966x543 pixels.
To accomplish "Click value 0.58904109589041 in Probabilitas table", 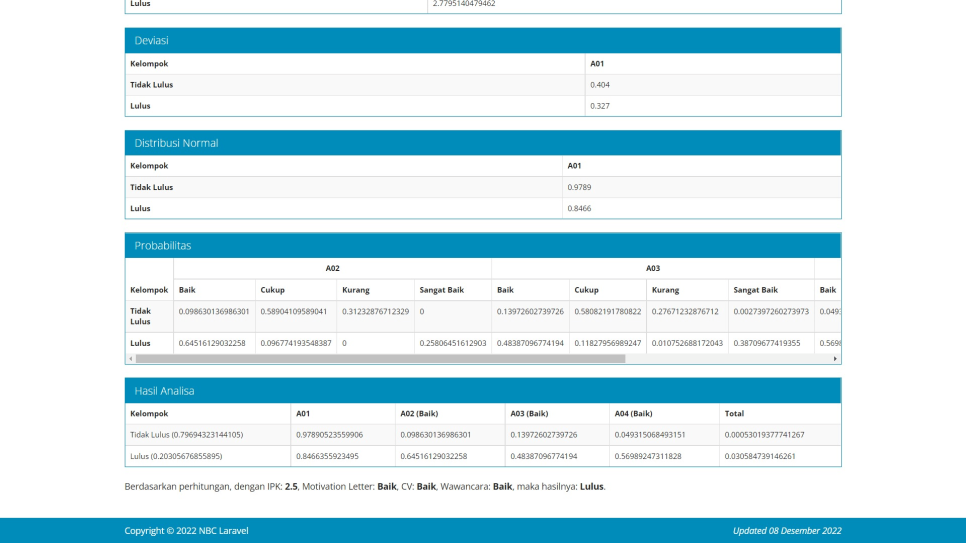I will point(293,312).
